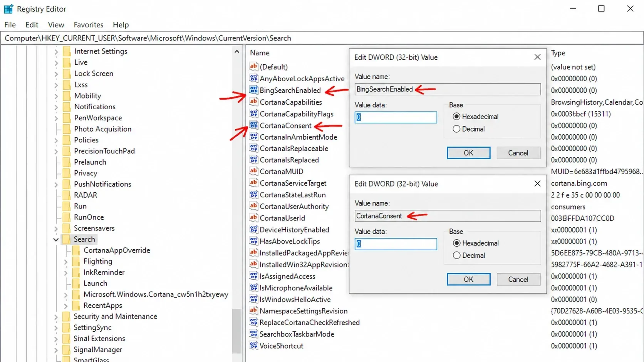The width and height of the screenshot is (644, 362).
Task: Click the (Default) string value icon
Action: tap(253, 67)
